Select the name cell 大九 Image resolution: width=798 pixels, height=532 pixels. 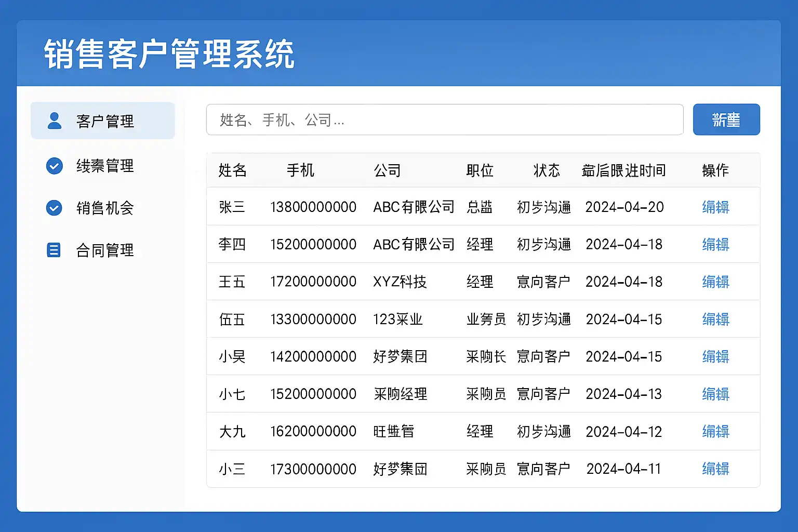click(232, 431)
